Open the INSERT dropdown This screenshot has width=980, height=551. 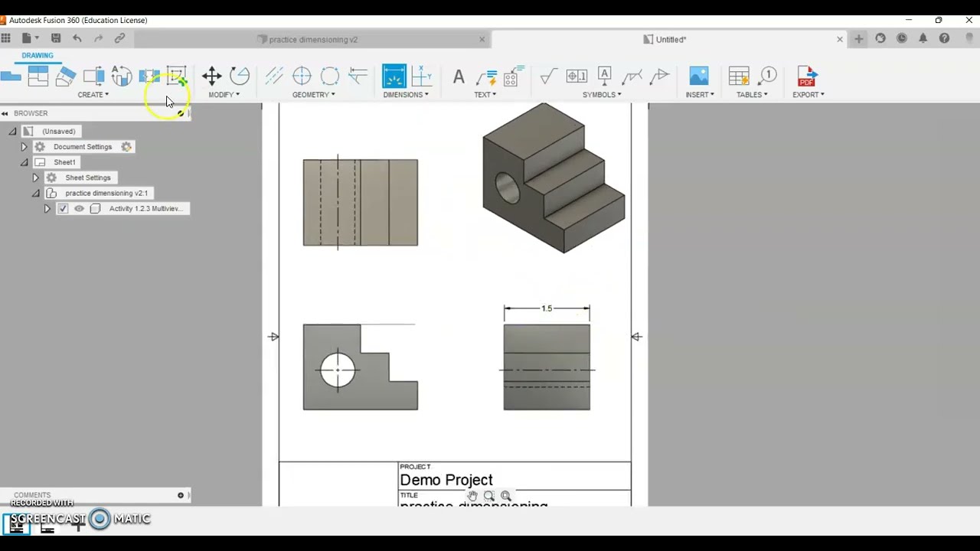point(700,95)
